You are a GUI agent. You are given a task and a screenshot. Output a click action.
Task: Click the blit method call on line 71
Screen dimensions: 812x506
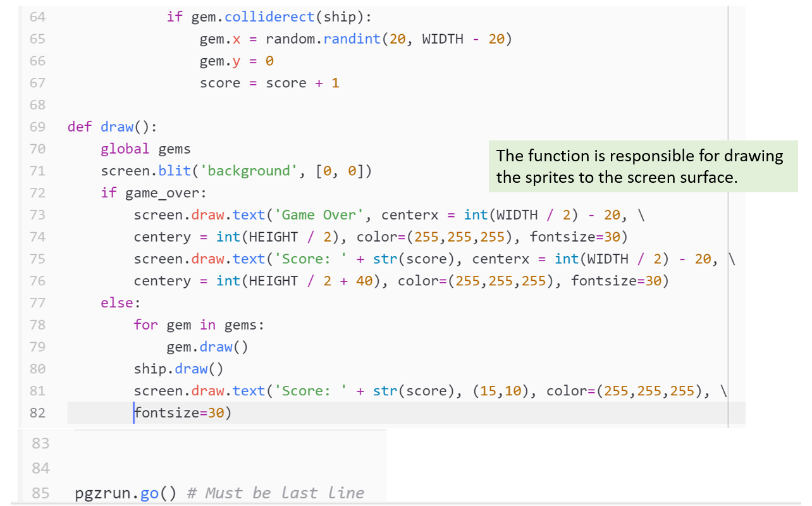(x=175, y=170)
